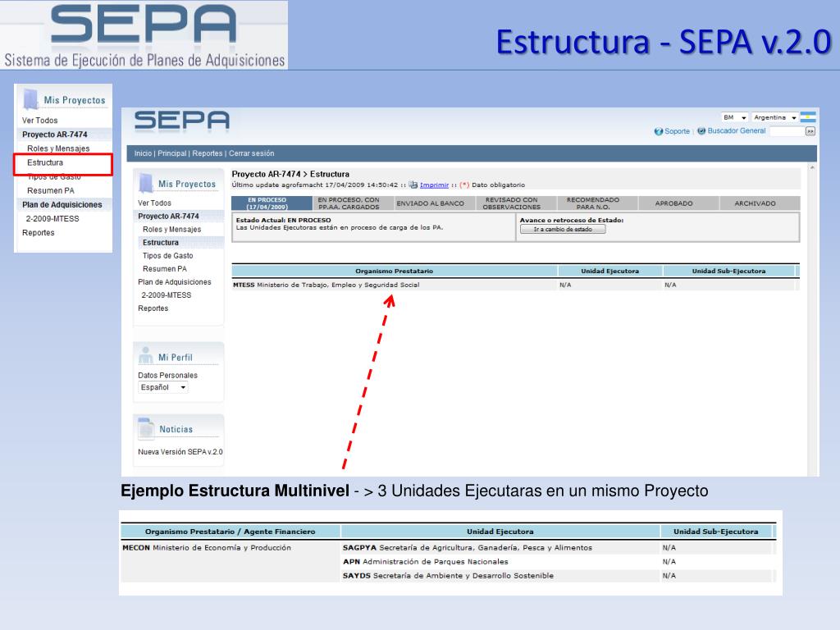Click the Buscador General search input field
This screenshot has width=840, height=630.
click(787, 131)
